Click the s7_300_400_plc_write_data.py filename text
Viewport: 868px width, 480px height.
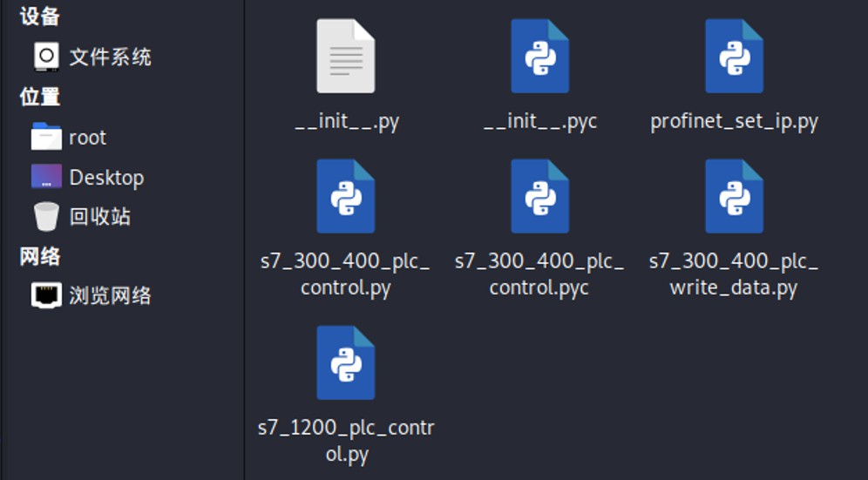[734, 274]
